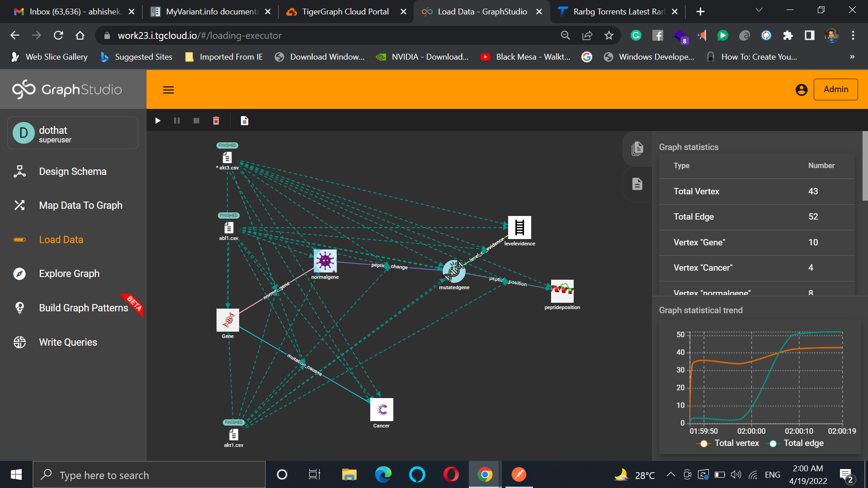The width and height of the screenshot is (868, 488).
Task: Show hidden bookmarks overflow chevron
Action: [852, 57]
